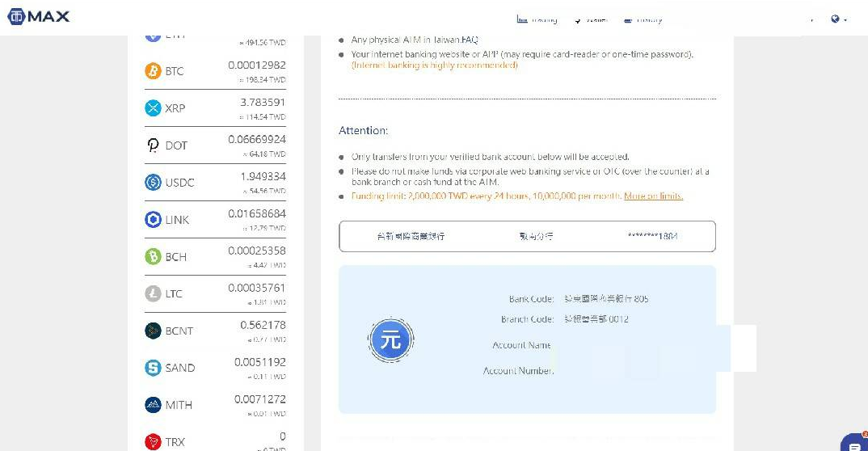
Task: Click the Account Name label
Action: 521,345
